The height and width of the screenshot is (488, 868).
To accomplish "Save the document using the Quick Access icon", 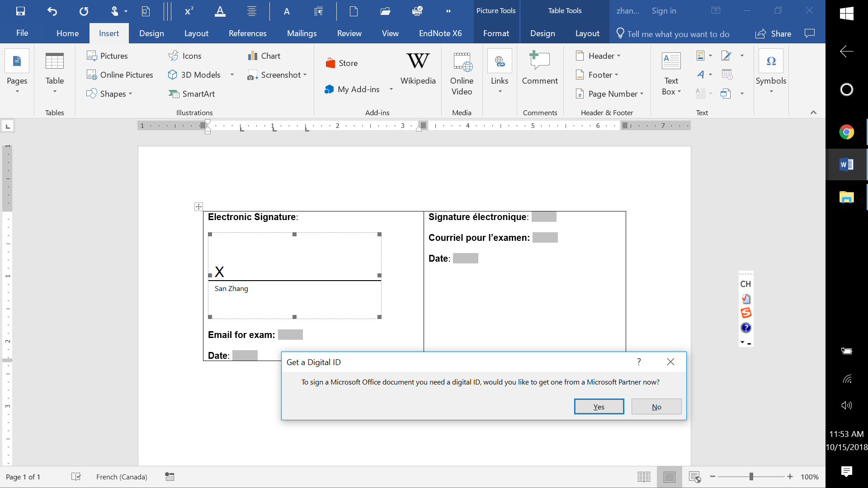I will [20, 11].
